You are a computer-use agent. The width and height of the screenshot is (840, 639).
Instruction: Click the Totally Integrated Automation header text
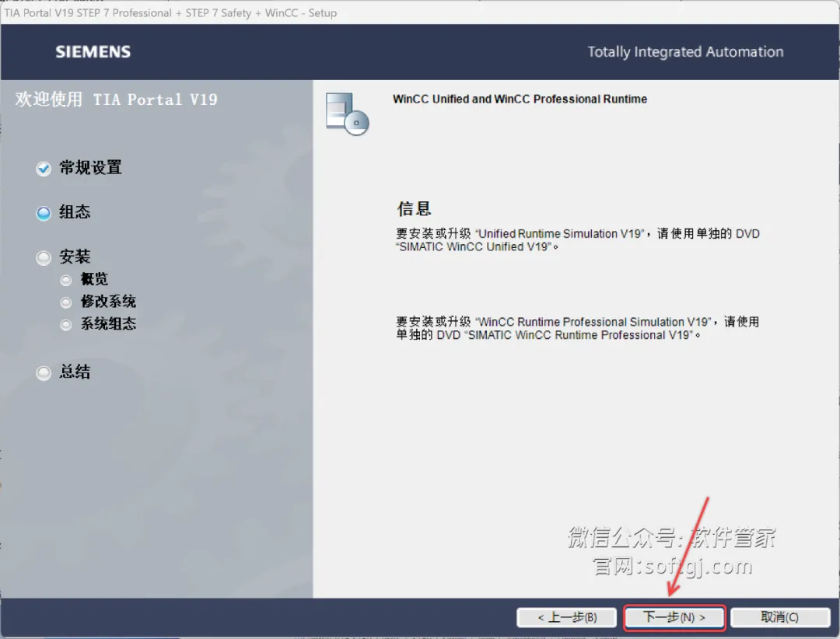[685, 52]
